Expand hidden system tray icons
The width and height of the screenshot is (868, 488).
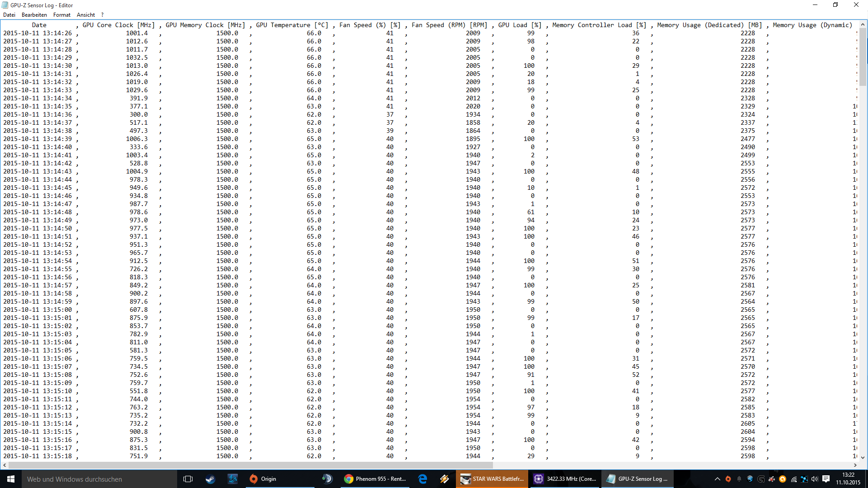click(717, 479)
